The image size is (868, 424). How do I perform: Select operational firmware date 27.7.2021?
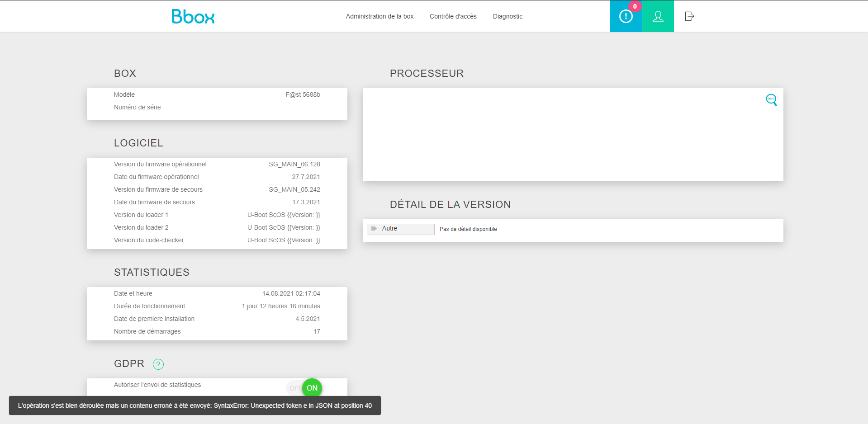[x=306, y=177]
